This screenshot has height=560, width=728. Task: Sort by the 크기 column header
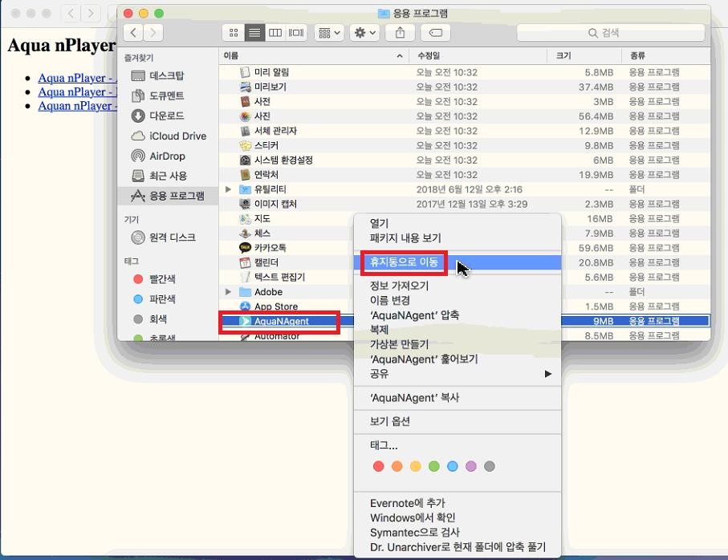(584, 55)
